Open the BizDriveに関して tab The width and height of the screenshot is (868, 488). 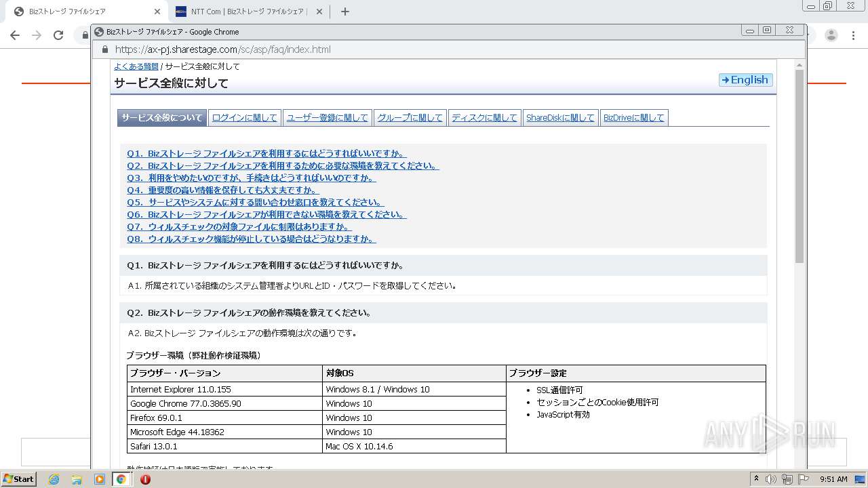(634, 118)
